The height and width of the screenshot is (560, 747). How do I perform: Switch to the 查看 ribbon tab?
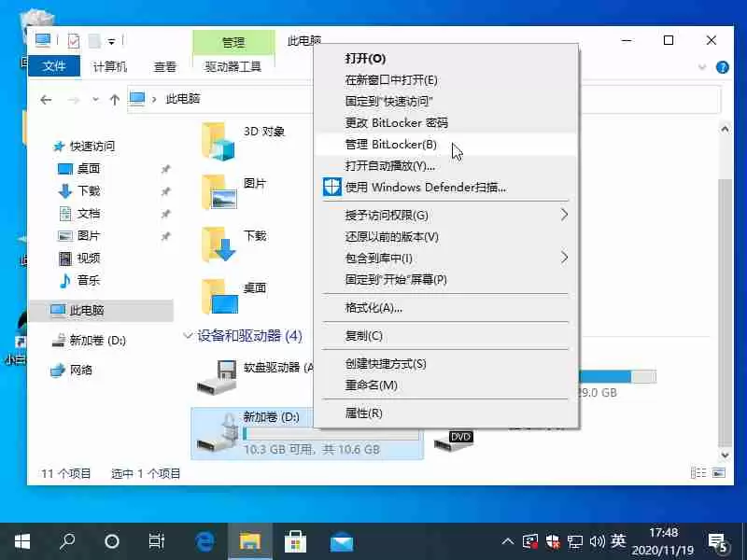pyautogui.click(x=164, y=66)
